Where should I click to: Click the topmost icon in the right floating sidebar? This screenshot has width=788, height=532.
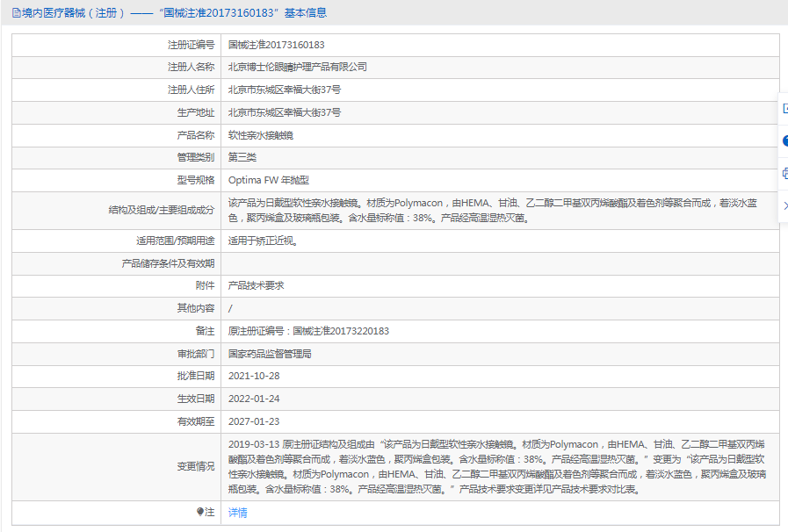pyautogui.click(x=784, y=108)
